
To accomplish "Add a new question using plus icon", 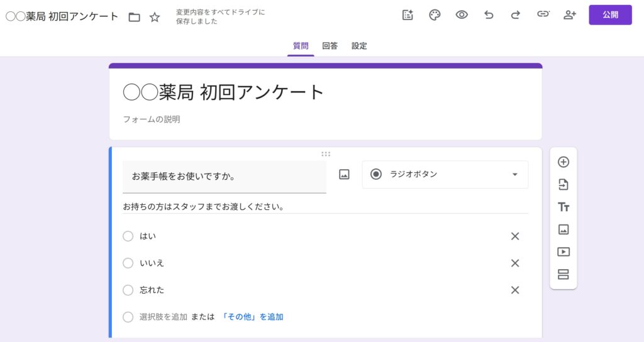I will point(563,162).
